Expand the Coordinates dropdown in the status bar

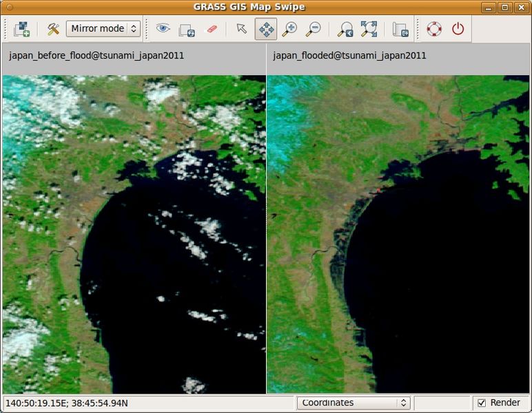[x=354, y=403]
